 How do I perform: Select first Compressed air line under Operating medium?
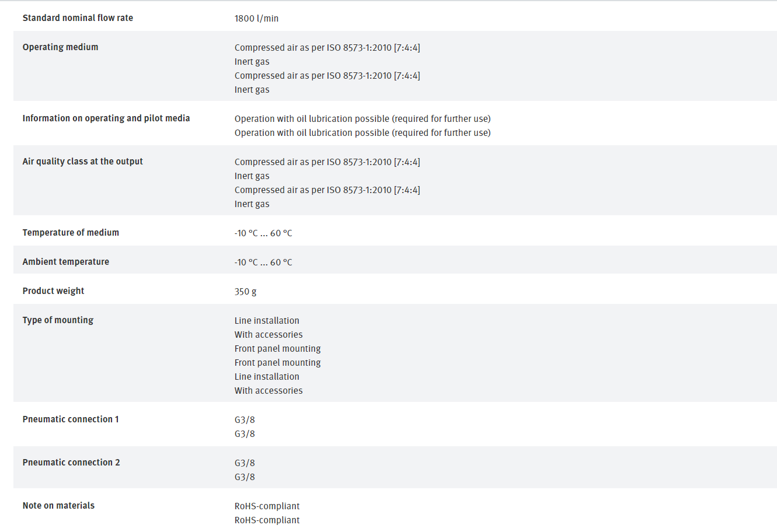327,48
